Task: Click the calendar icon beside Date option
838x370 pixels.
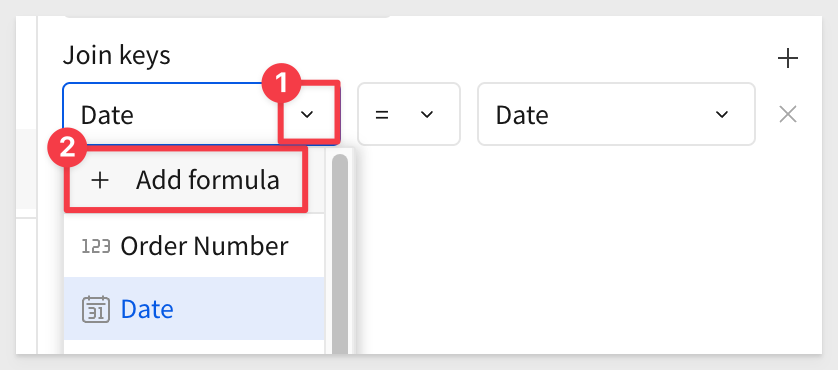Action: pyautogui.click(x=96, y=310)
